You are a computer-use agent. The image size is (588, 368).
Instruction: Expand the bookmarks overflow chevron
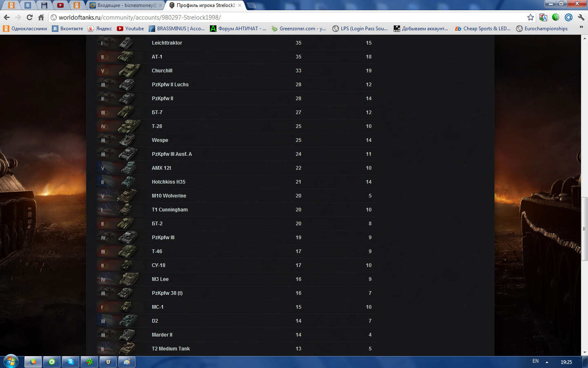tap(581, 27)
